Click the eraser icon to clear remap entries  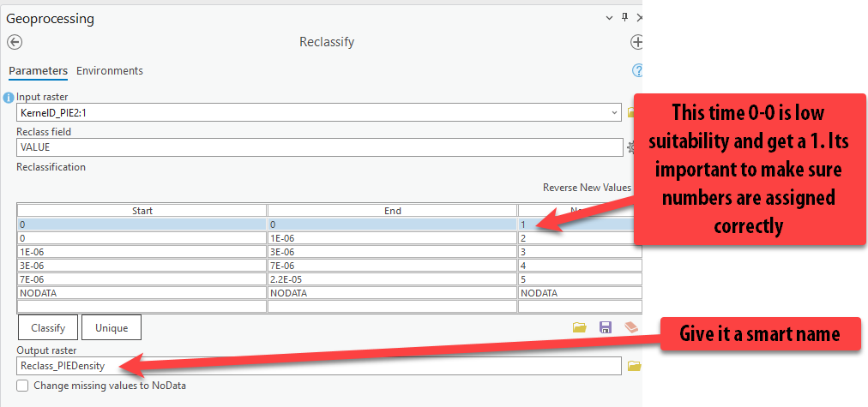[x=631, y=327]
